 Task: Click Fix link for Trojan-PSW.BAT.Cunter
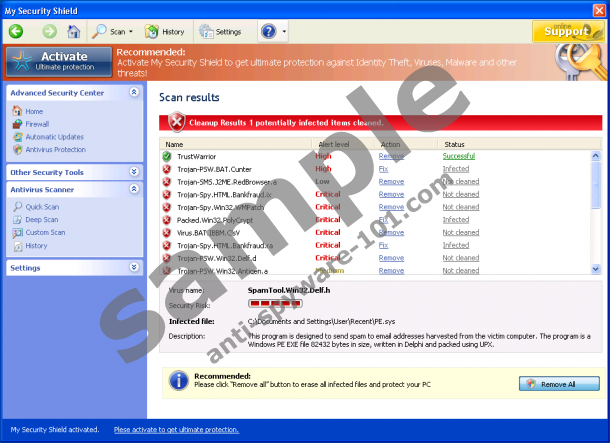point(384,169)
